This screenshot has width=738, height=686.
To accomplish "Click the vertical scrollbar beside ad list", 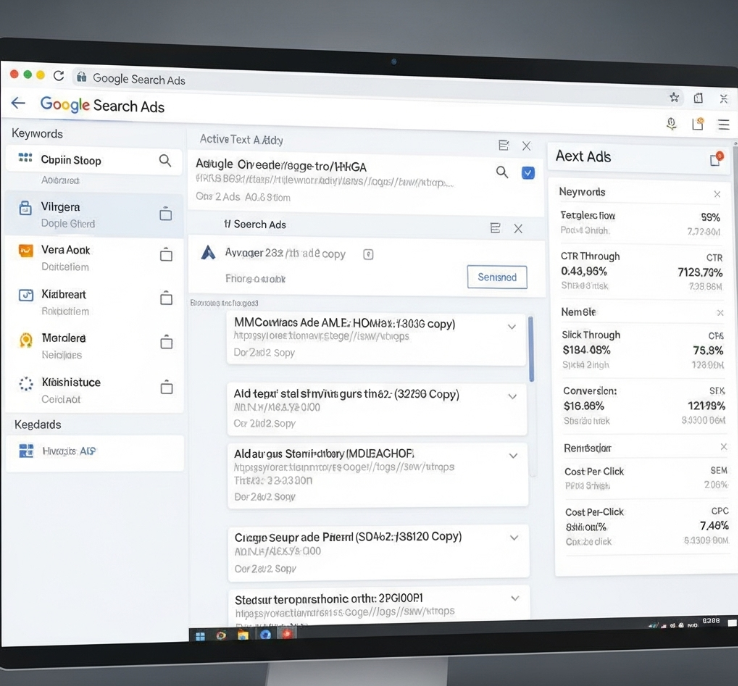I will [x=531, y=348].
